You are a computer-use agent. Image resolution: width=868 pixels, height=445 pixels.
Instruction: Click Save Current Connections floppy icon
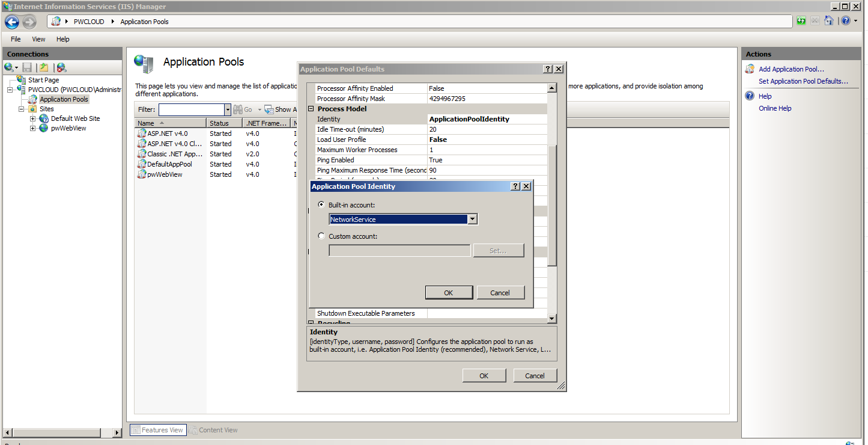27,67
